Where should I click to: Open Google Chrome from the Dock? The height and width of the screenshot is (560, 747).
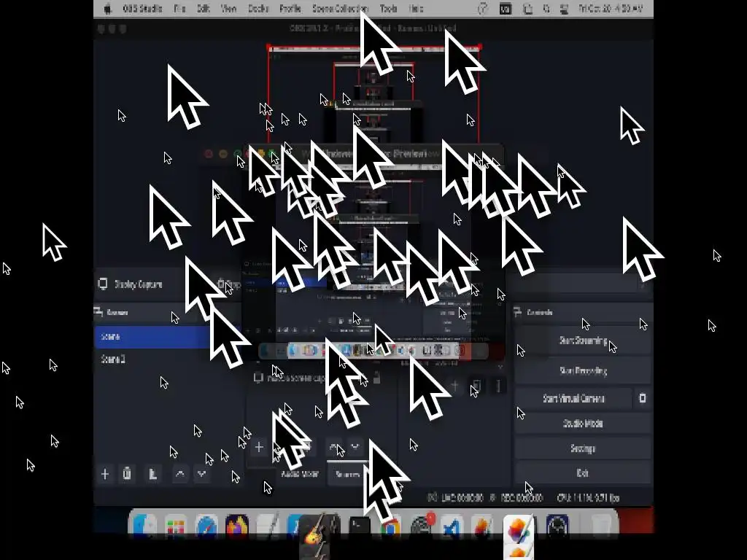[390, 528]
